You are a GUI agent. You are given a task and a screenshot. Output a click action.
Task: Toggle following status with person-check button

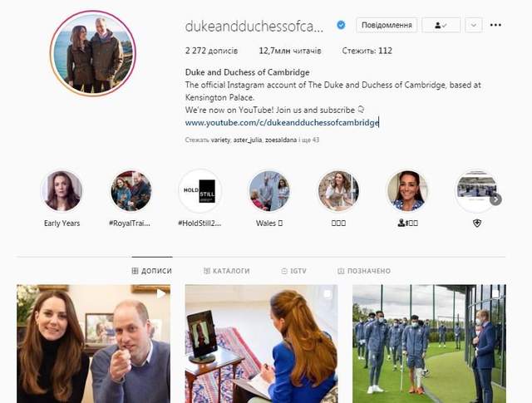tap(441, 25)
